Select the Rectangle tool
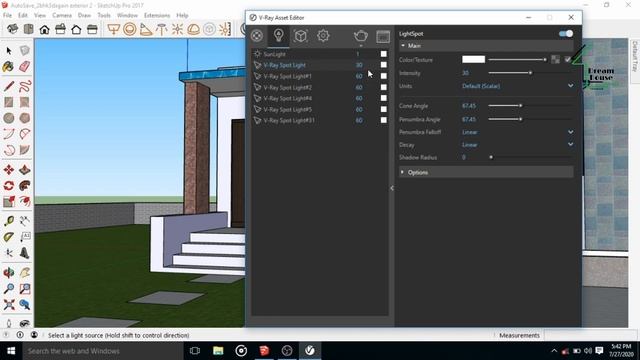Screen dimensions: 640x360 [x=9, y=102]
